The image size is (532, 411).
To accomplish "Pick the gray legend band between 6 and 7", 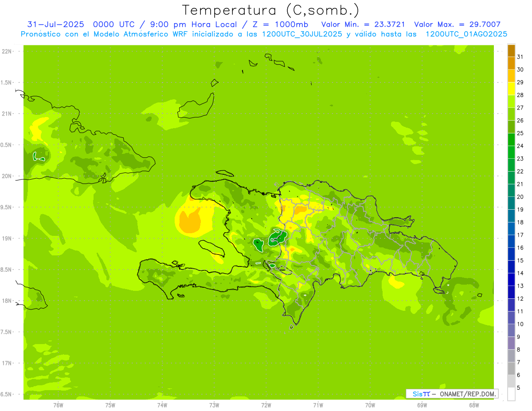I will point(511,368).
